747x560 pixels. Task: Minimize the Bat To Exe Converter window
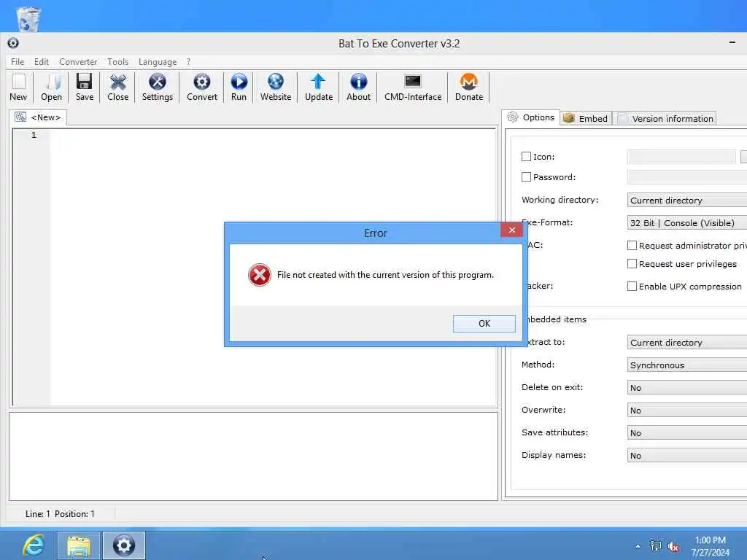tap(732, 43)
